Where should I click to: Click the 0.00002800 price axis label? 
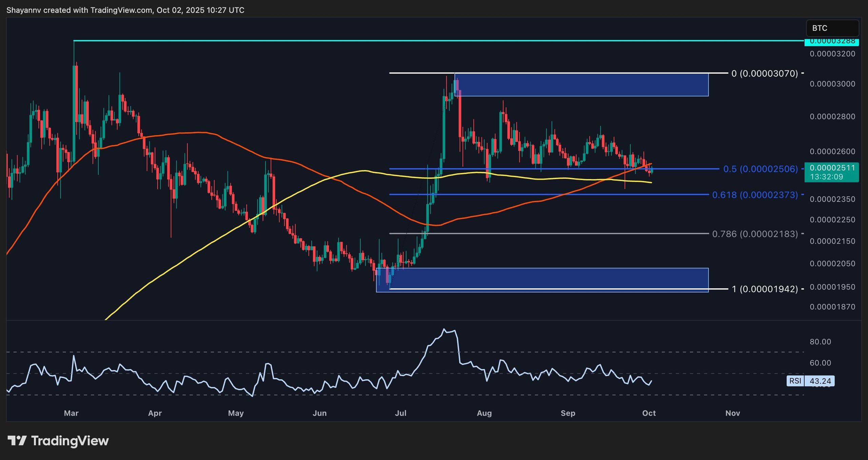[832, 117]
